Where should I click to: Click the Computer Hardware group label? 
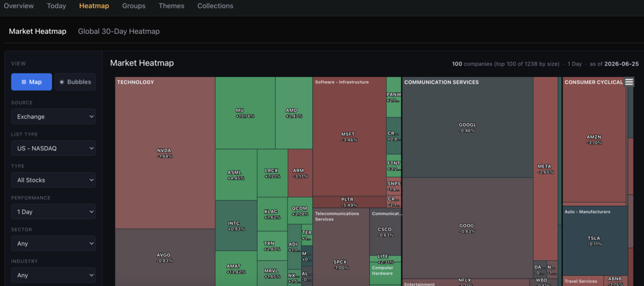click(x=382, y=270)
